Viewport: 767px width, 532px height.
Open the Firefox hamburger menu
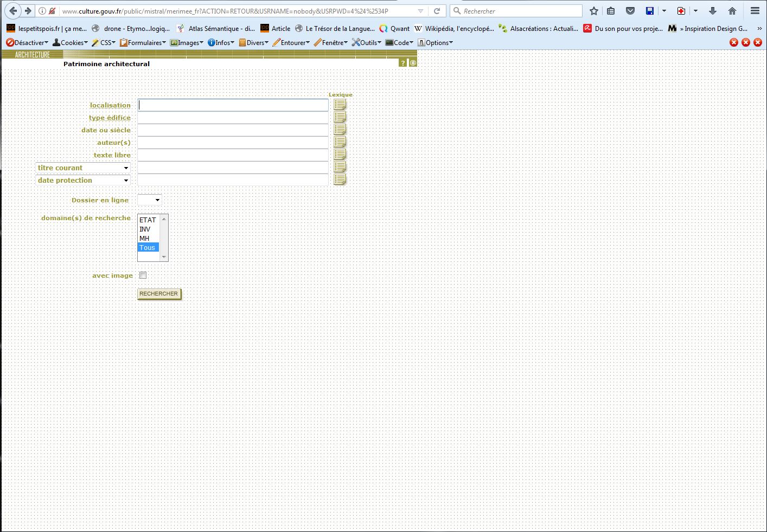pyautogui.click(x=755, y=11)
